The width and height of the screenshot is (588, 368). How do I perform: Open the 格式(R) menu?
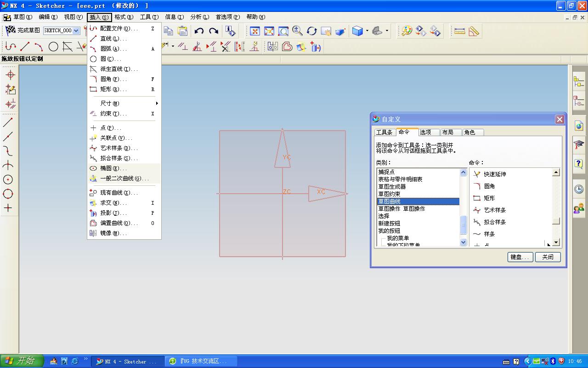pyautogui.click(x=124, y=17)
